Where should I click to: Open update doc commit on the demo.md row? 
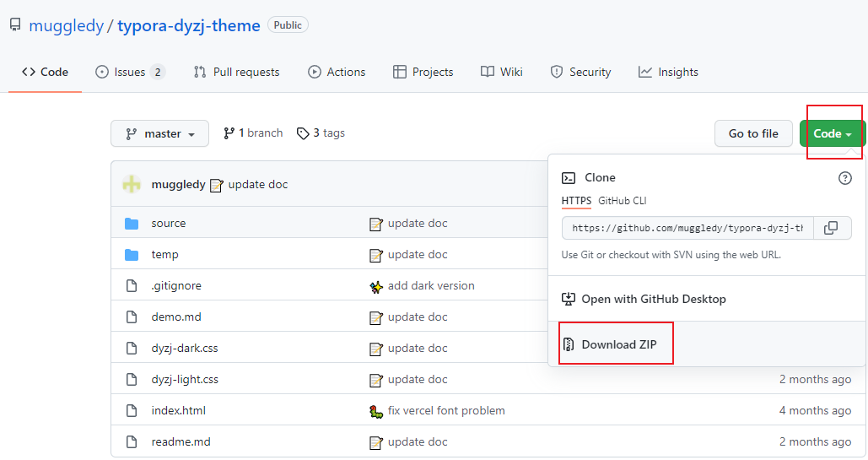(418, 317)
